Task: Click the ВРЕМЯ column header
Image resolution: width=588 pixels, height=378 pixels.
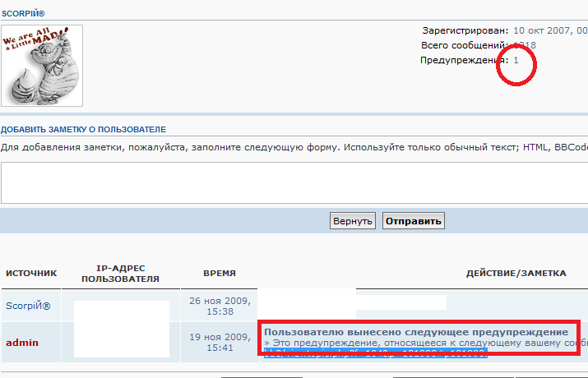Action: [x=220, y=273]
